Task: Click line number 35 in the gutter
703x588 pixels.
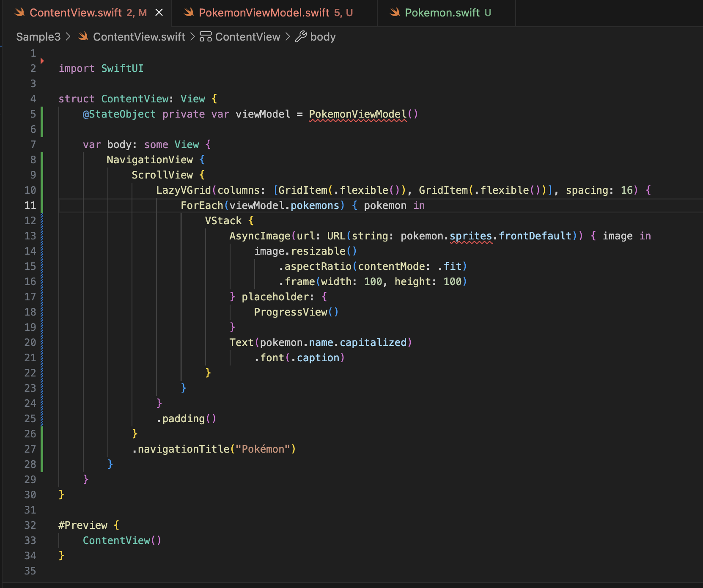Action: click(30, 571)
